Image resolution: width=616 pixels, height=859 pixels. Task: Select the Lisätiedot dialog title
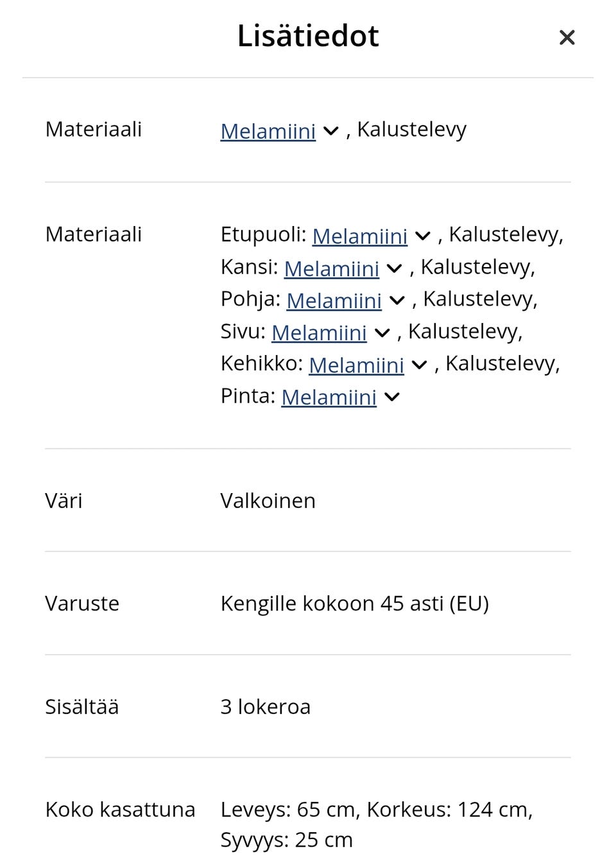(x=307, y=36)
